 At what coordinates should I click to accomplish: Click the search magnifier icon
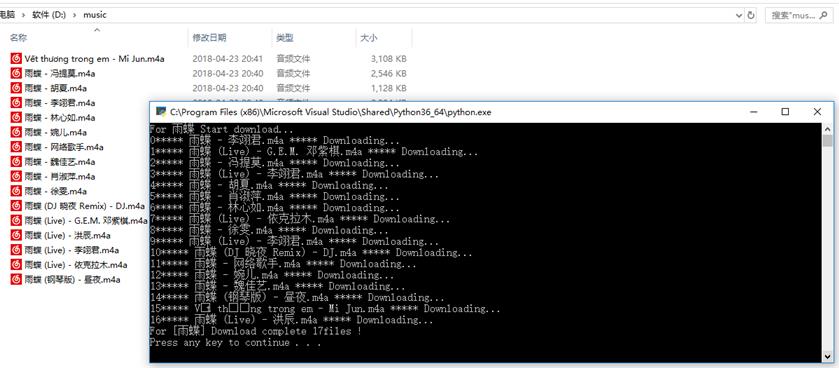pos(823,16)
